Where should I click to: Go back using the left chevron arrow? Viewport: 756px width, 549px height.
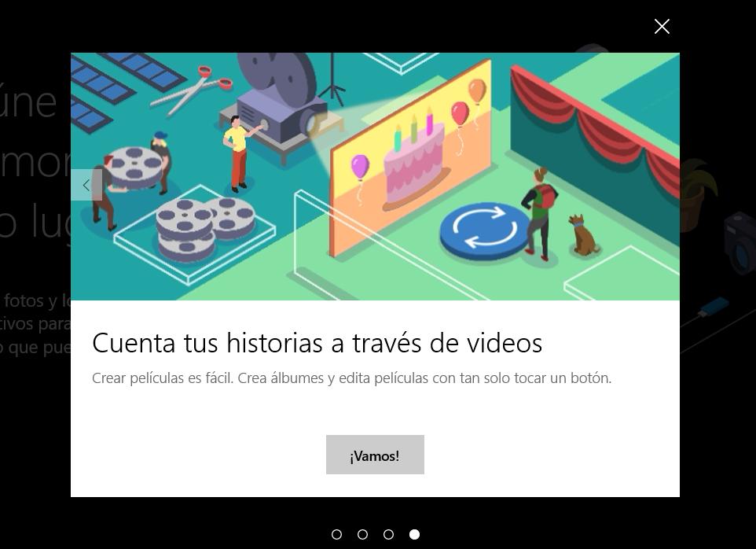click(86, 186)
